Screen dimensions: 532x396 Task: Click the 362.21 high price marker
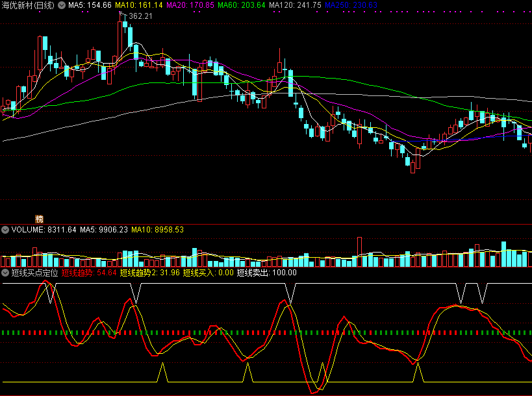click(140, 16)
